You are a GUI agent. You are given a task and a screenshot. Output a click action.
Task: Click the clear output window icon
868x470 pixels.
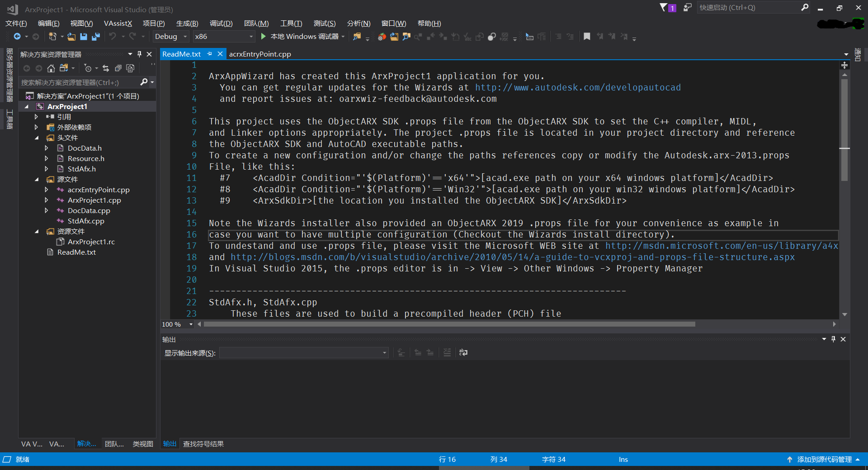pyautogui.click(x=447, y=352)
